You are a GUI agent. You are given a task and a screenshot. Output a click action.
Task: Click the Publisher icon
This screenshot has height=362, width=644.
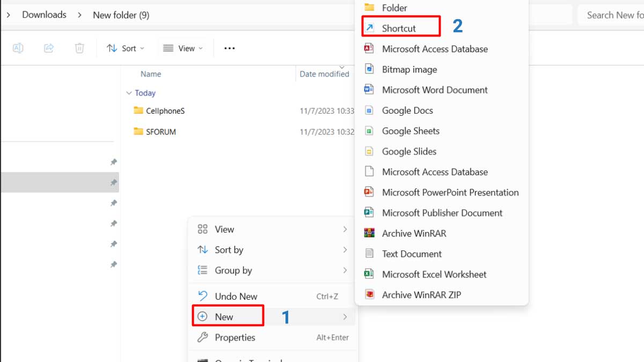(369, 212)
